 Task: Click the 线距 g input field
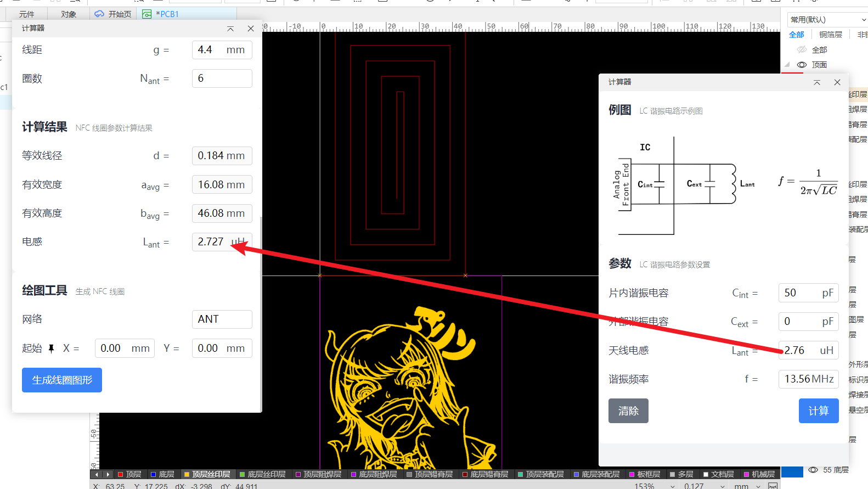tap(222, 50)
